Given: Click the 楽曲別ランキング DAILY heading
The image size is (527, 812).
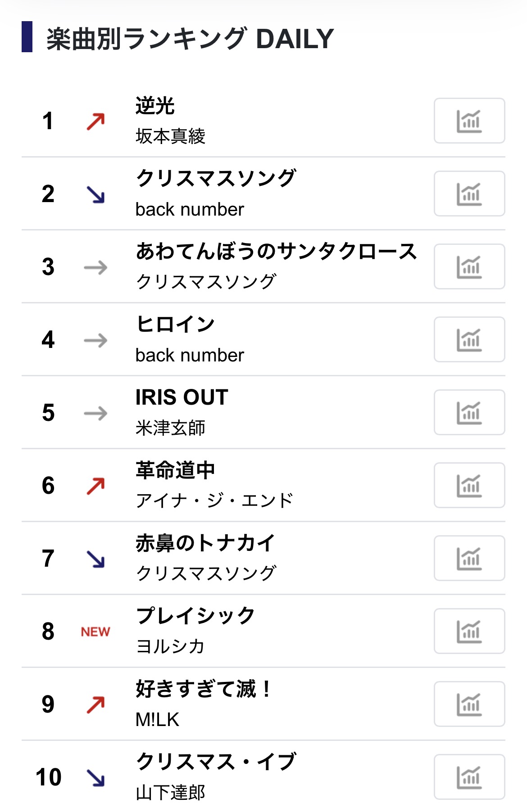Looking at the screenshot, I should coord(190,39).
